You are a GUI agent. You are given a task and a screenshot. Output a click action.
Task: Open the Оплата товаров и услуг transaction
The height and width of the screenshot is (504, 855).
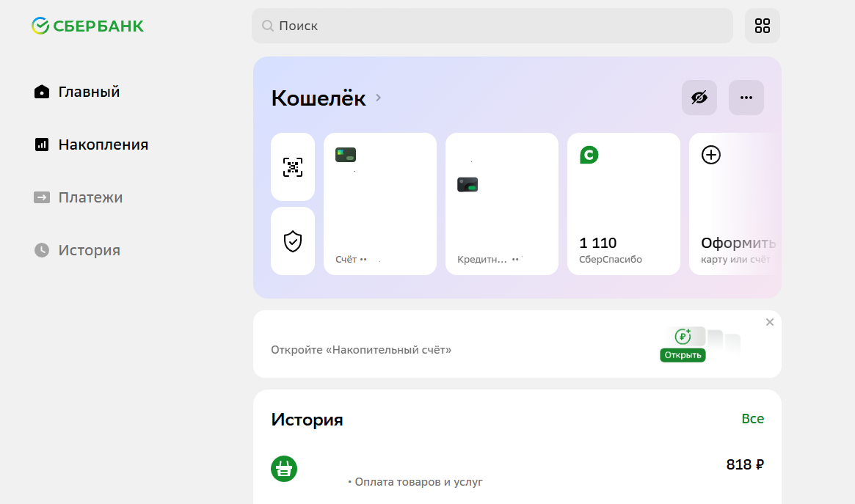[x=517, y=471]
